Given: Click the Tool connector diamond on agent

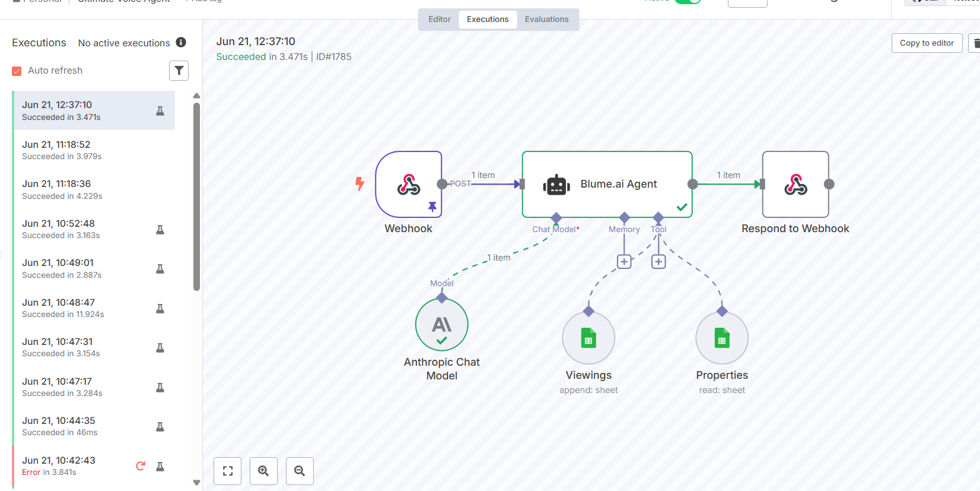Looking at the screenshot, I should point(658,218).
